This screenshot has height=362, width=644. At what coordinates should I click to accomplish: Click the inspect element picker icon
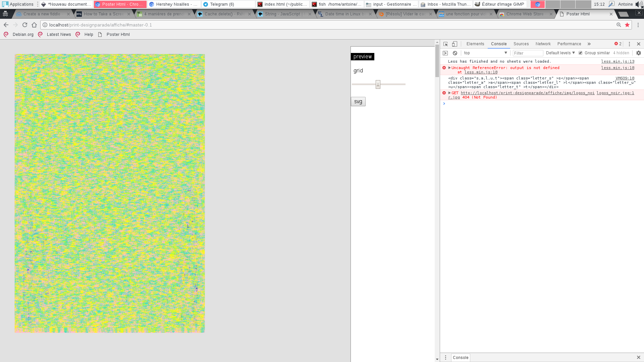point(445,44)
